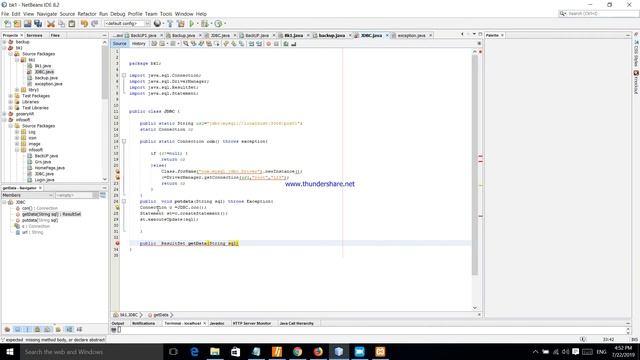The height and width of the screenshot is (360, 640).
Task: Click the Cut scissors icon
Action: (x=51, y=24)
